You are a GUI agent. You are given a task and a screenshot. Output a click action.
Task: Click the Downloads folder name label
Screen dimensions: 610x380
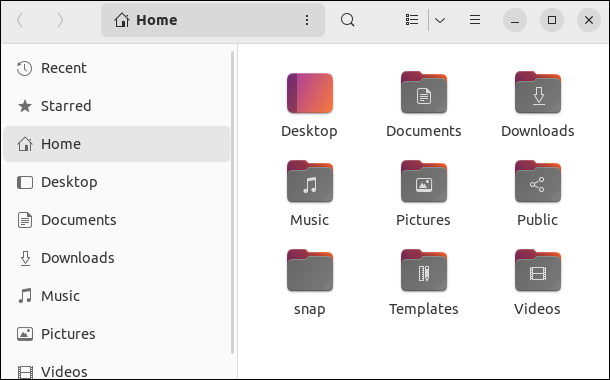pos(538,131)
